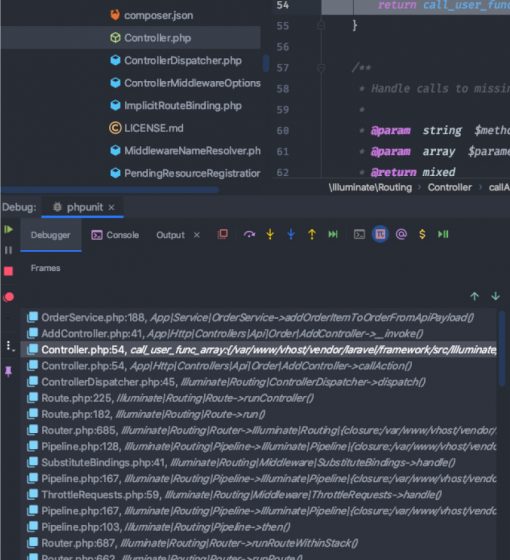Switch to the Debugger tab
Image resolution: width=510 pixels, height=560 pixels.
(51, 235)
